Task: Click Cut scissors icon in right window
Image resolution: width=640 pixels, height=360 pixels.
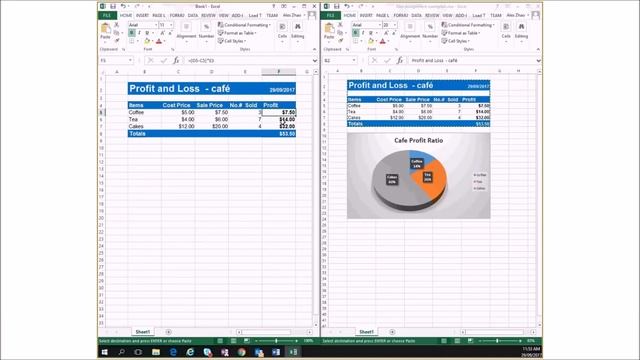Action: (x=340, y=25)
